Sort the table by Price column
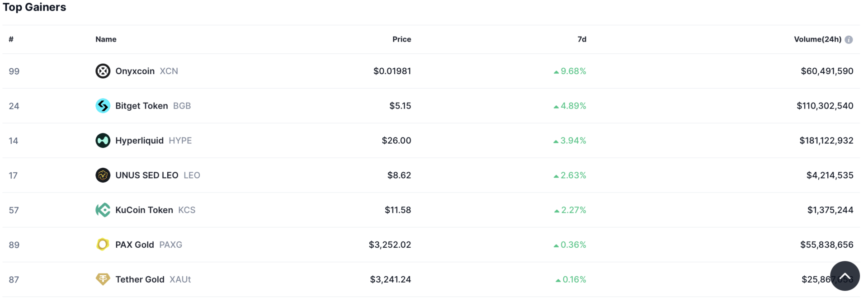The image size is (868, 302). click(401, 39)
